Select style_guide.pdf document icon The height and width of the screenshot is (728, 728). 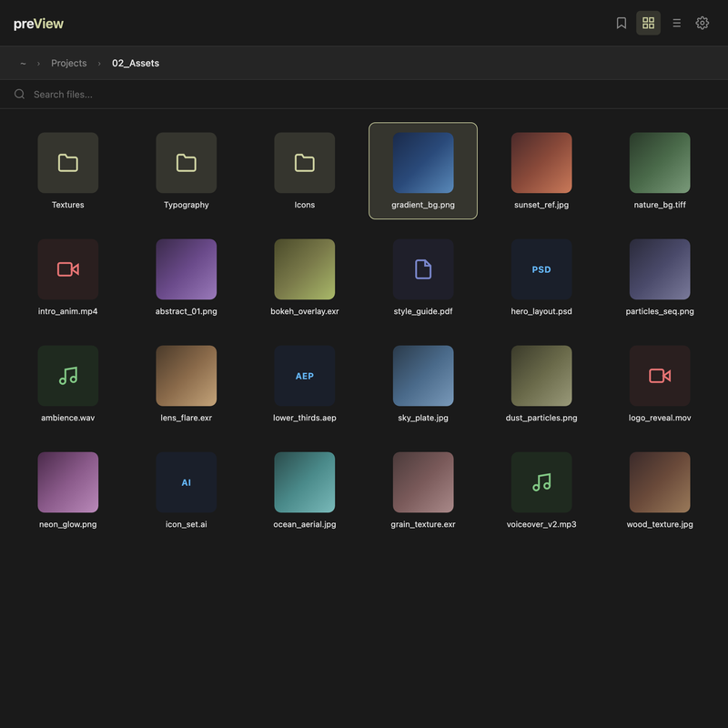pos(423,269)
